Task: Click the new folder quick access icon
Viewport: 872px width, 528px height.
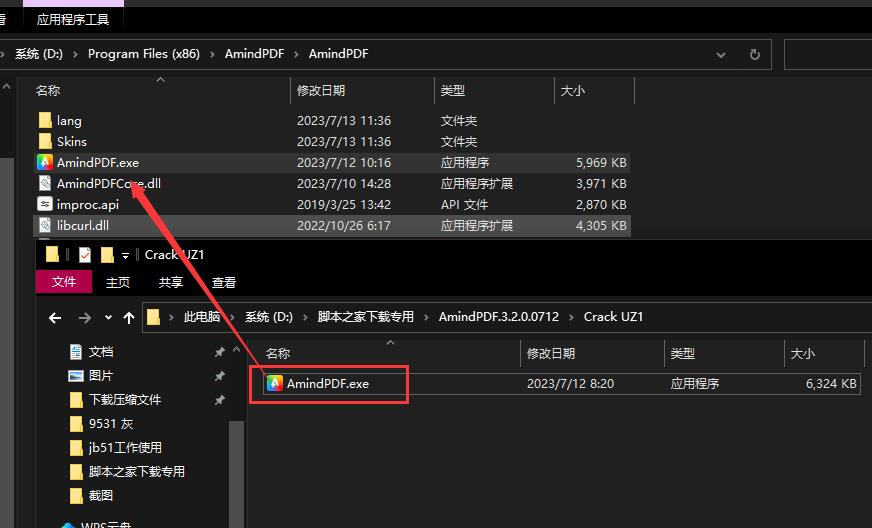Action: coord(107,255)
